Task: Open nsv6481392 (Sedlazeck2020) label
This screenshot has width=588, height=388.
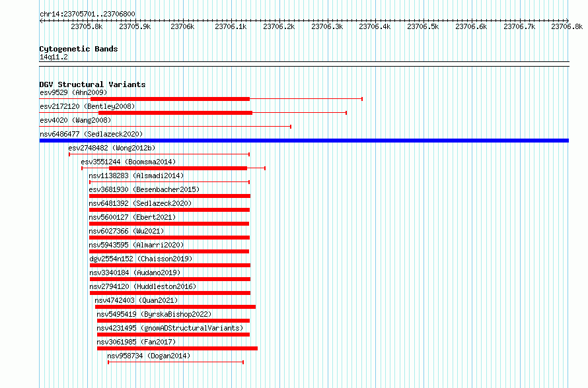Action: 140,203
